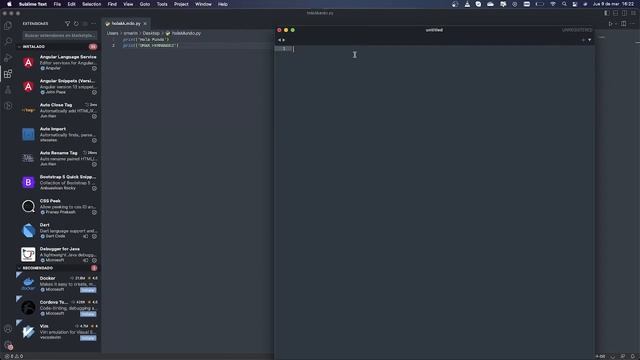
Task: Open the Accounts icon at activity bar bottom
Action: tap(8, 329)
